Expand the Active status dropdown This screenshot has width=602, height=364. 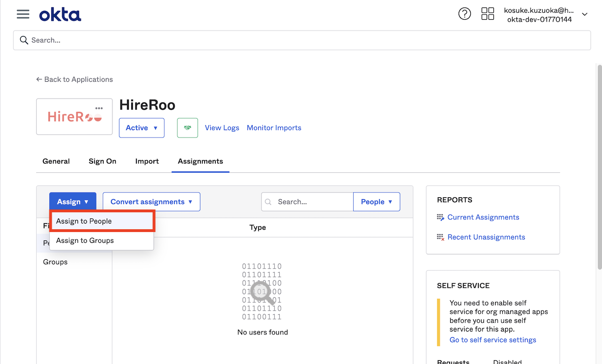(142, 128)
